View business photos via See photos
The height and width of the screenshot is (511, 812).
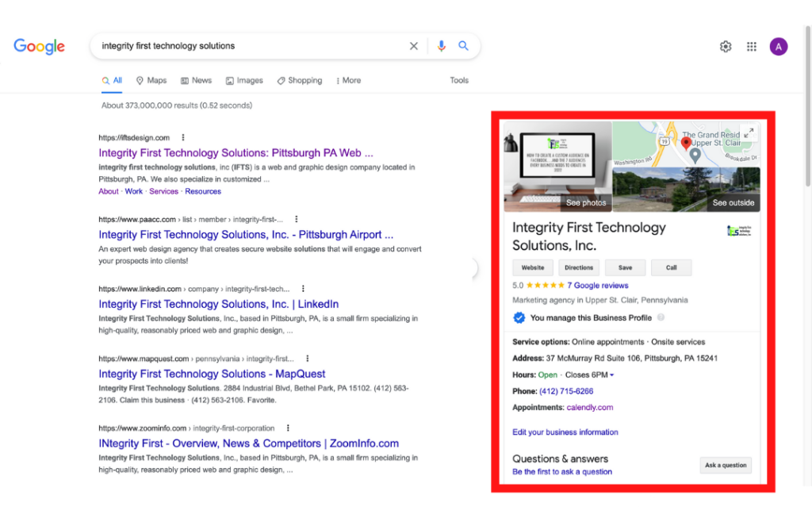[586, 202]
